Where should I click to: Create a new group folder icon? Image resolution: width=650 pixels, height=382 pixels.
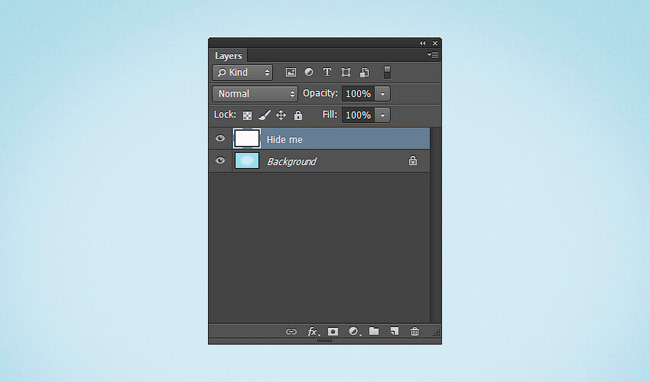[374, 331]
